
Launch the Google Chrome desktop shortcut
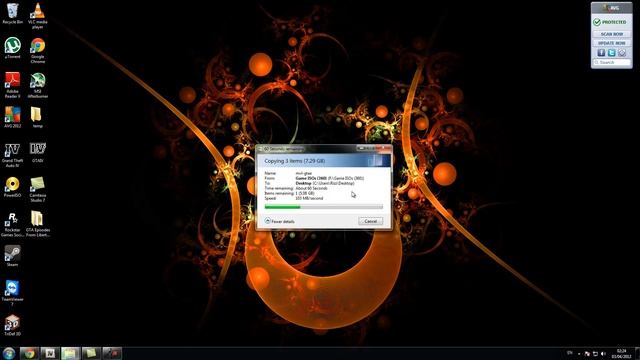tap(38, 50)
